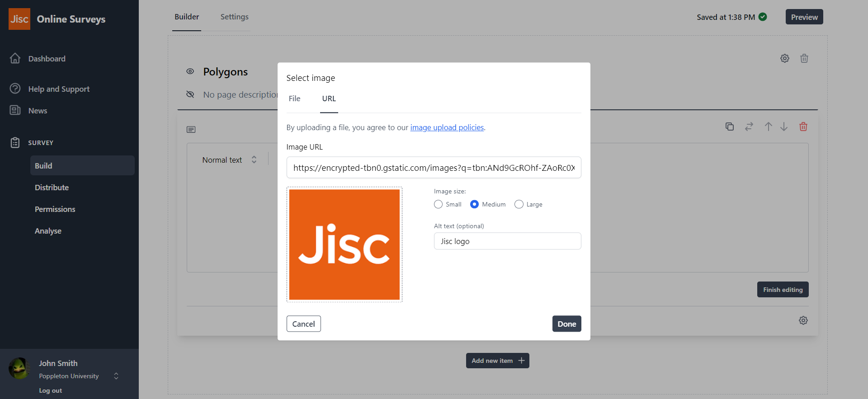Open Normal text style dropdown
This screenshot has width=868, height=399.
[230, 160]
